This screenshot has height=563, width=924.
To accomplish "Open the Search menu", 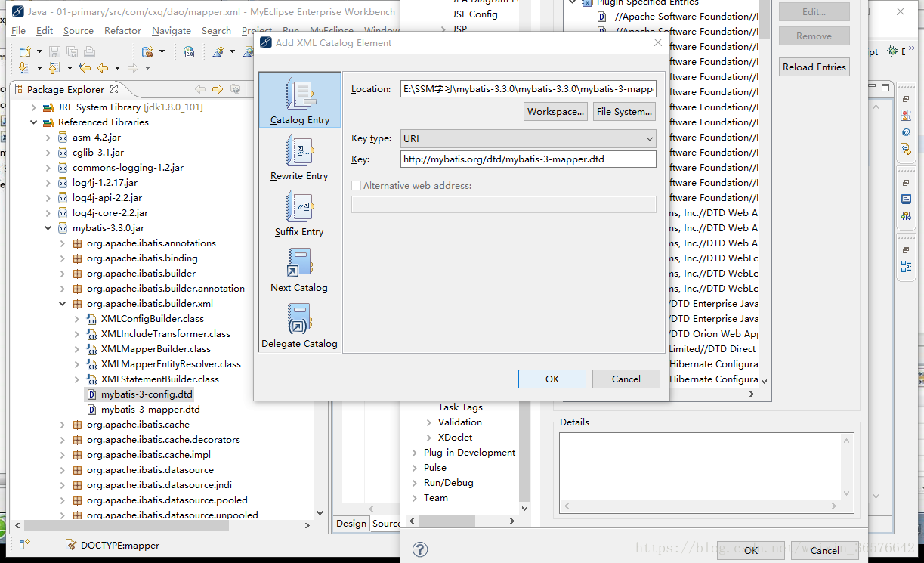I will 216,31.
